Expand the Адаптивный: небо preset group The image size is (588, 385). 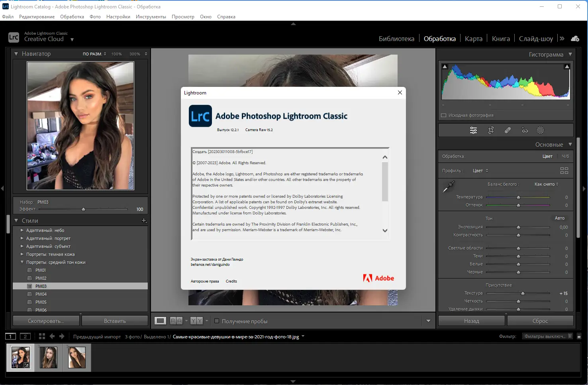click(x=22, y=230)
